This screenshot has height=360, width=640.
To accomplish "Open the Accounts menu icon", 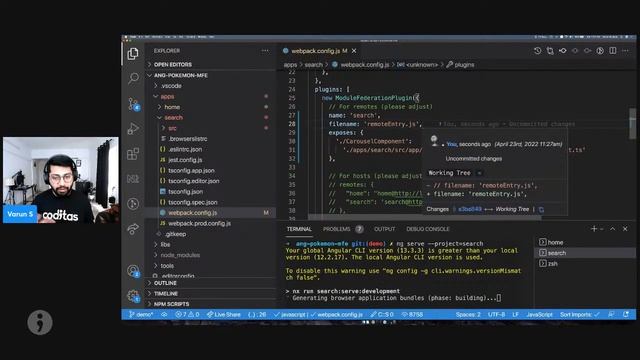I will [x=133, y=271].
